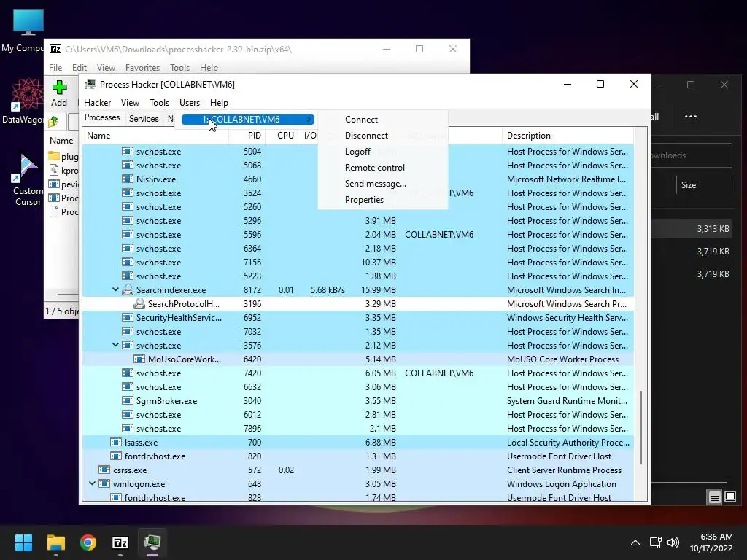
Task: Open the Tools menu in Process Hacker
Action: (x=159, y=103)
